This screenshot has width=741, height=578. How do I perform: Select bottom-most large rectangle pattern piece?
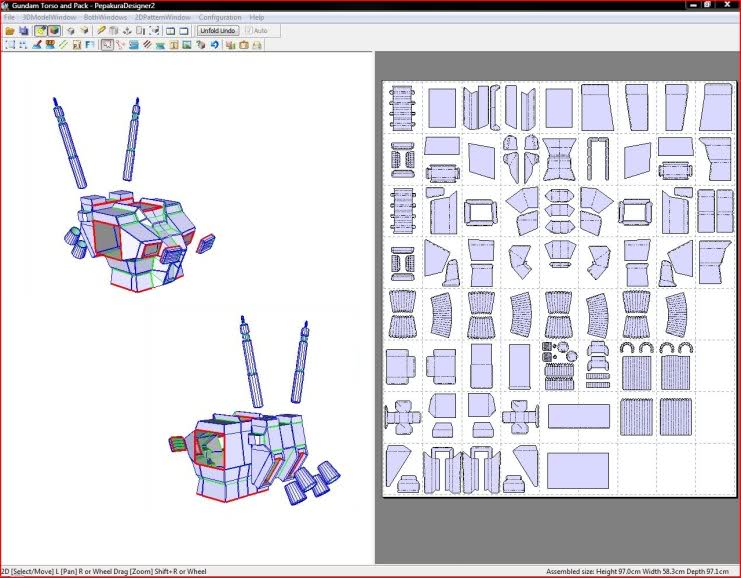coord(577,471)
